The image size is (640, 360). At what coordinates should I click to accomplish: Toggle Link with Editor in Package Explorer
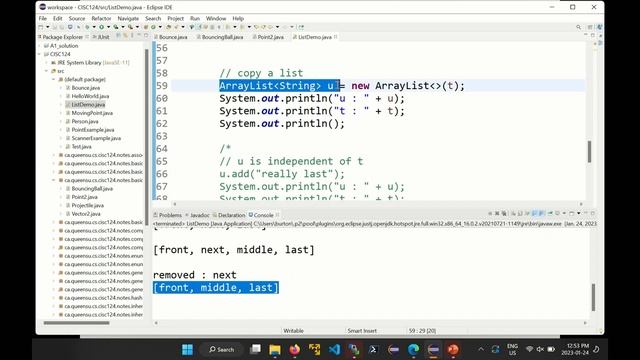pos(125,36)
